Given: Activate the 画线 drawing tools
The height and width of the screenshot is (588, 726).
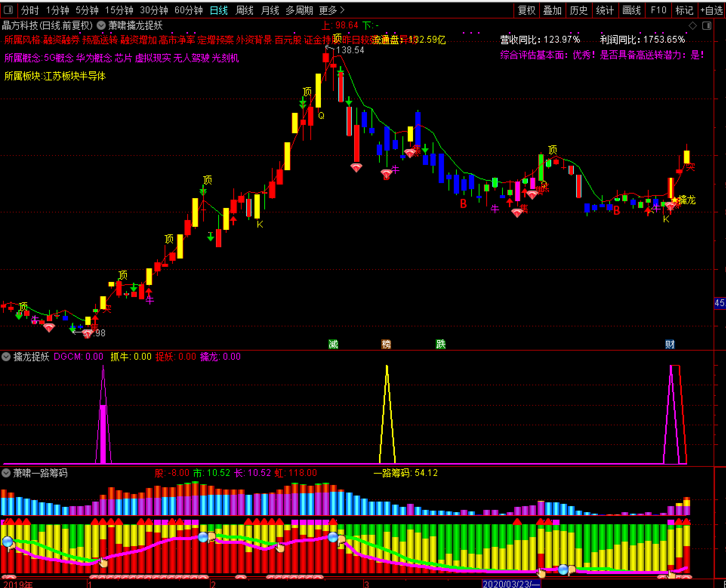Looking at the screenshot, I should pyautogui.click(x=632, y=10).
